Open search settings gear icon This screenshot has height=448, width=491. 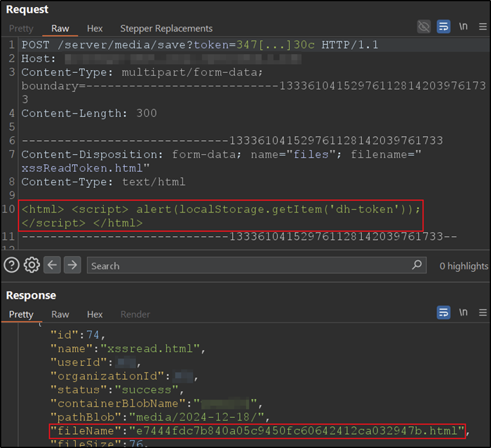pos(32,265)
